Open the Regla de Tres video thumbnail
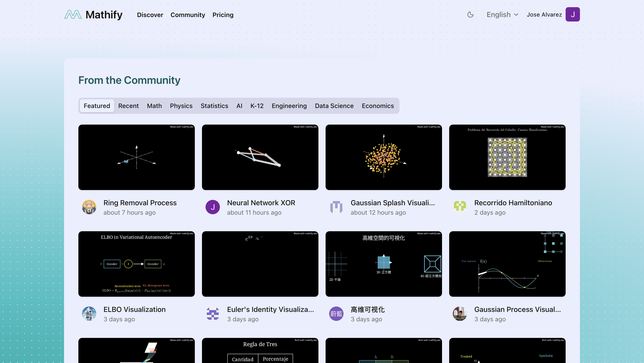The height and width of the screenshot is (363, 644). click(260, 350)
